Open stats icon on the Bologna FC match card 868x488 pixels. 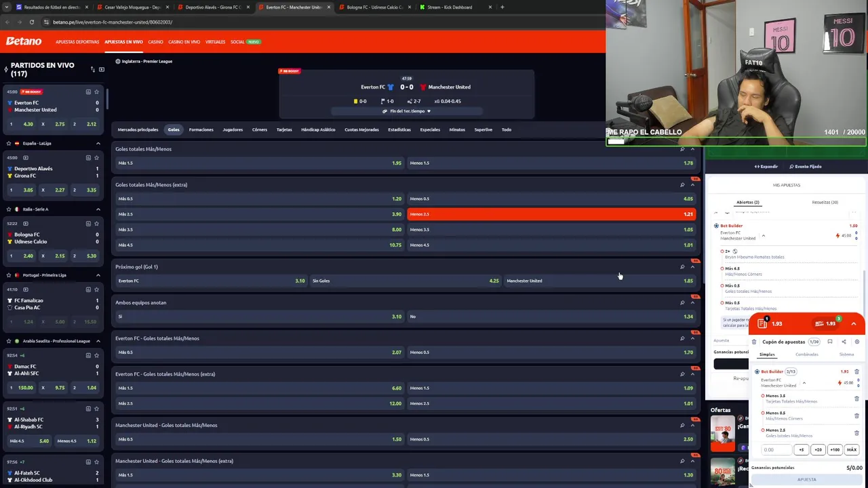pyautogui.click(x=88, y=223)
